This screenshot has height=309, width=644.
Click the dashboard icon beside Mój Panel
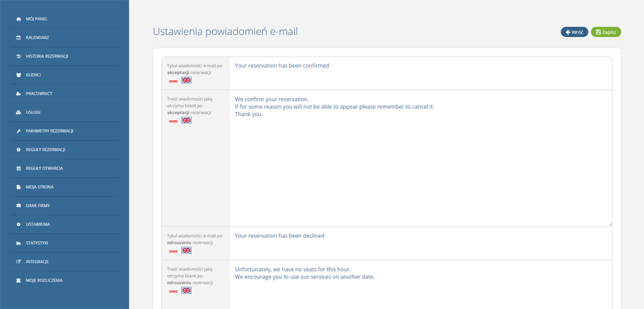tap(19, 19)
